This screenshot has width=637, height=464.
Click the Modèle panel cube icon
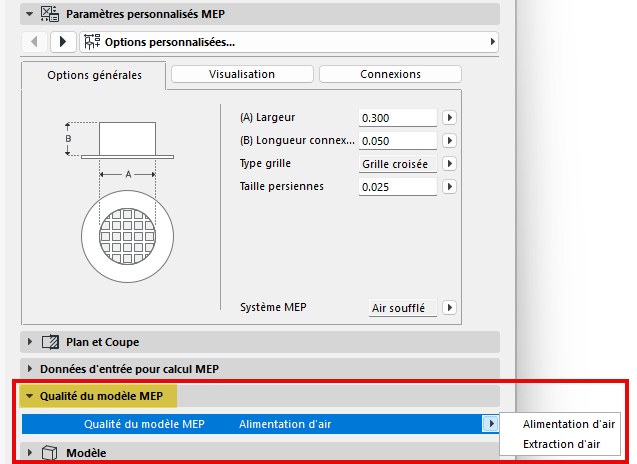tap(50, 453)
